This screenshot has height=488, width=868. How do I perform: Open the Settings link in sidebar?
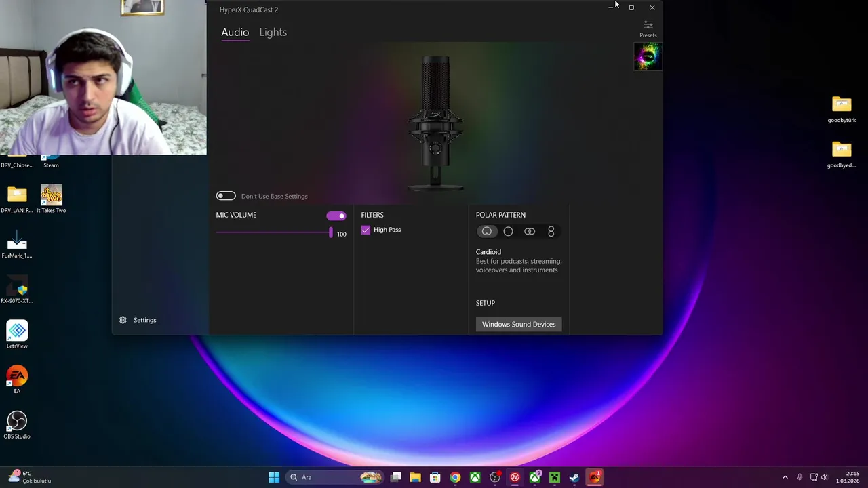pyautogui.click(x=144, y=320)
